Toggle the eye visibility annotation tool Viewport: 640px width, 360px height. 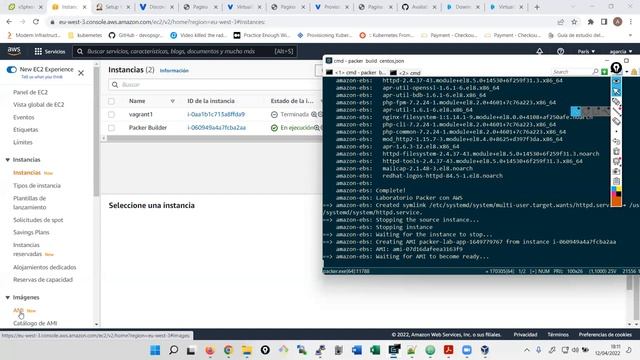[x=616, y=81]
